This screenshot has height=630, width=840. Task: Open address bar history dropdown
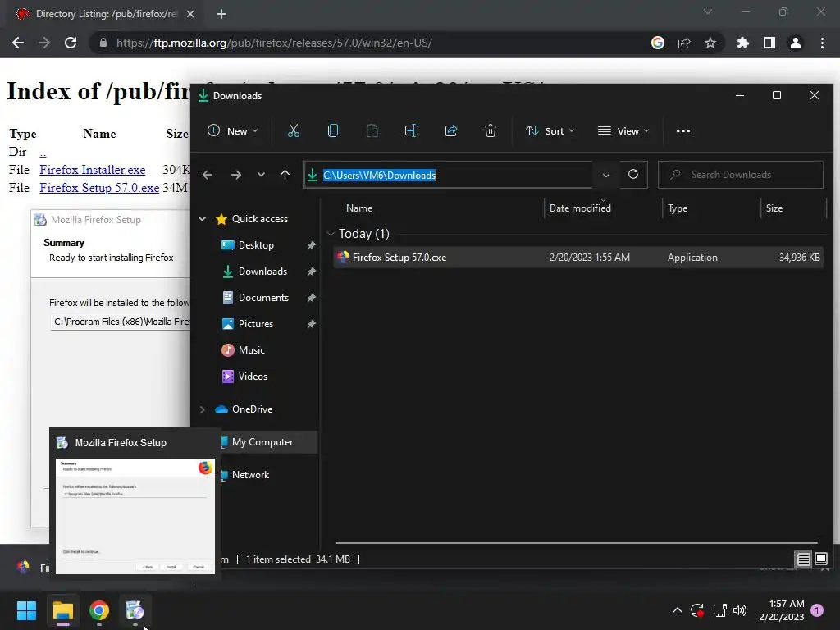coord(606,175)
